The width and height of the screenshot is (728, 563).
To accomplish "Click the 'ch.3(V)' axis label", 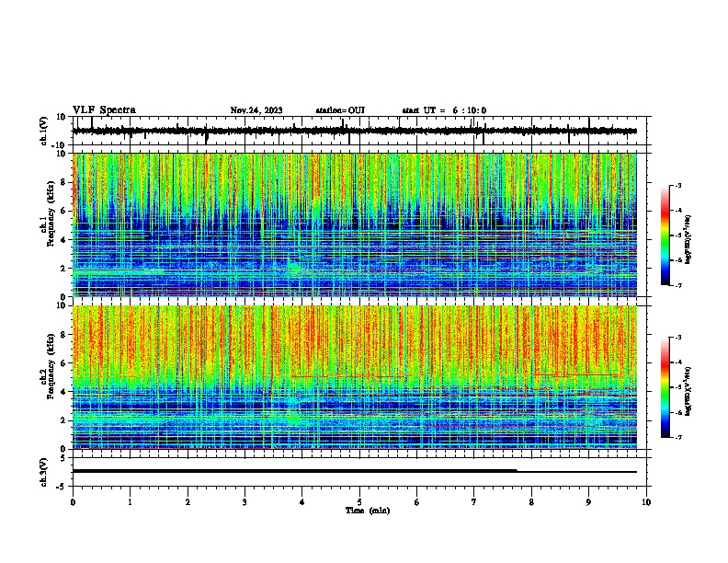I will pos(44,472).
